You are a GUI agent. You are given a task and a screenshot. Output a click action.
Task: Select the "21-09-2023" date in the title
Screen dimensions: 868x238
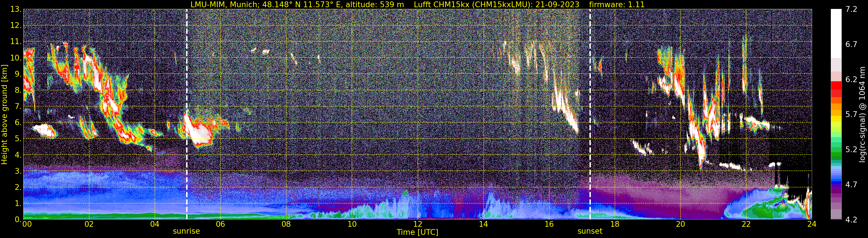pyautogui.click(x=557, y=4)
